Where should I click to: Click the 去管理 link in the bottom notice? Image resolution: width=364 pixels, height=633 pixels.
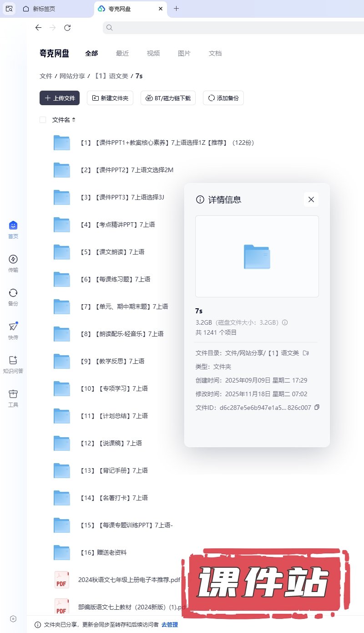click(x=170, y=625)
